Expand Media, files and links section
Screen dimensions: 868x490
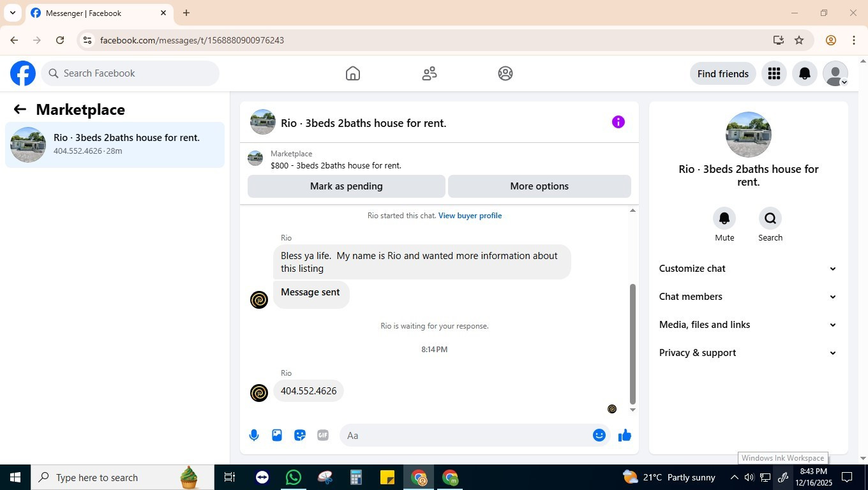tap(748, 325)
